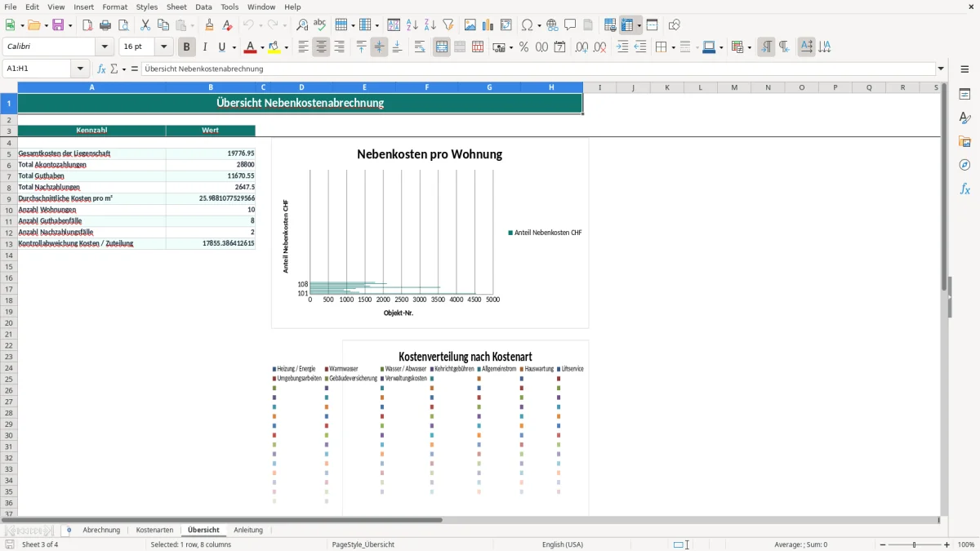Open Background Color dropdown arrow
Screen dimensions: 980x551
(x=286, y=47)
